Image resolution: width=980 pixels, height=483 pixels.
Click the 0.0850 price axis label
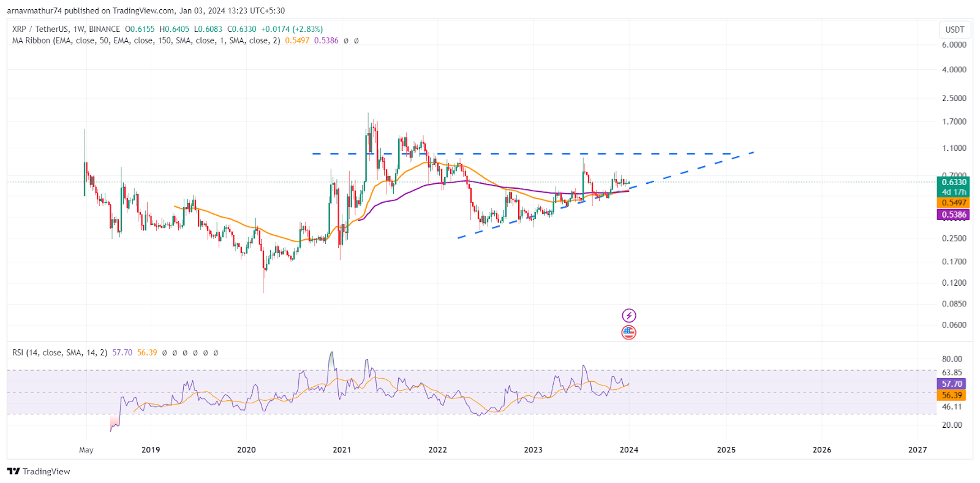tap(954, 304)
